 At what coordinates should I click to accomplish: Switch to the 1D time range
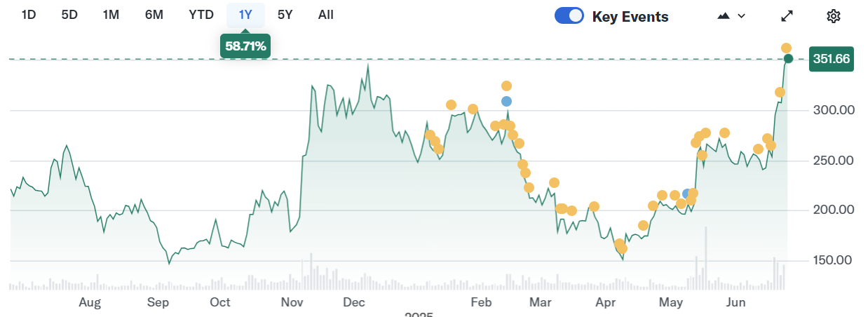click(x=29, y=15)
